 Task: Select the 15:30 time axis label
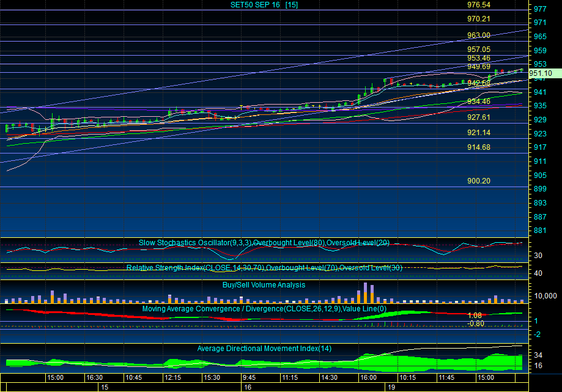[212, 377]
